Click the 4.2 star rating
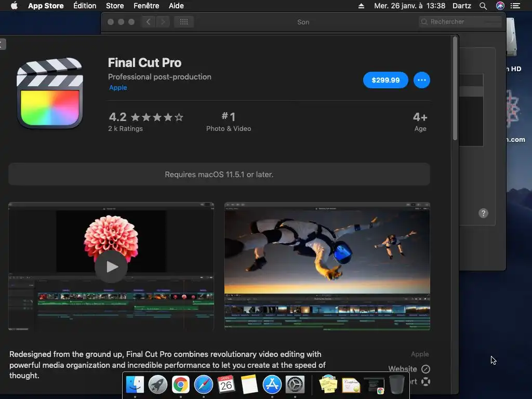The height and width of the screenshot is (399, 532). (x=146, y=117)
